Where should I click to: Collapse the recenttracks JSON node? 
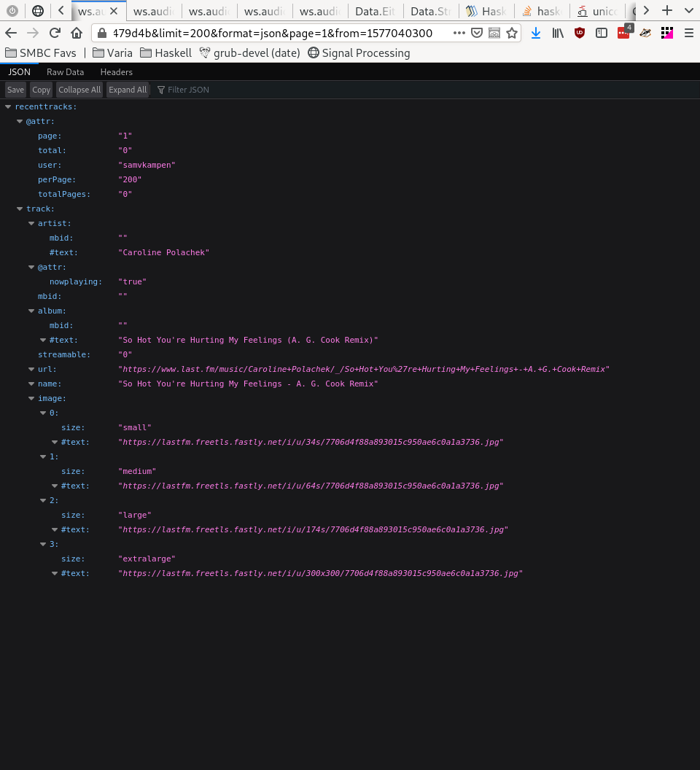click(8, 107)
